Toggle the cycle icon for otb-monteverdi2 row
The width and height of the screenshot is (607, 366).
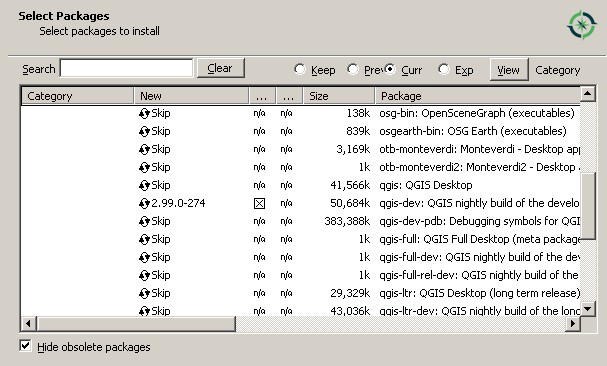coord(144,168)
